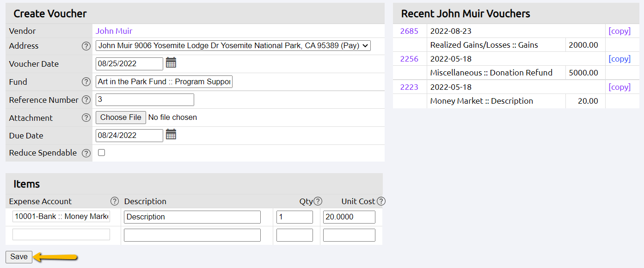Edit the Unit Cost field showing 20.0000

349,217
